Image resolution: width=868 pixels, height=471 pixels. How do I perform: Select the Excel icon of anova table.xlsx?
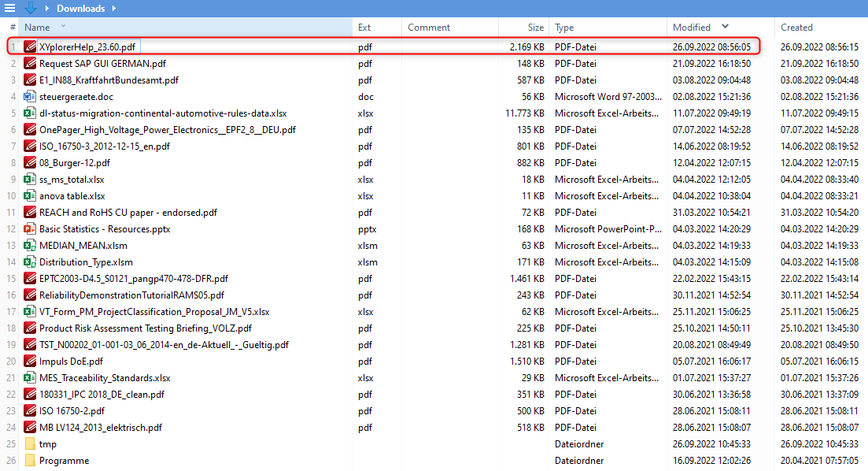(30, 196)
